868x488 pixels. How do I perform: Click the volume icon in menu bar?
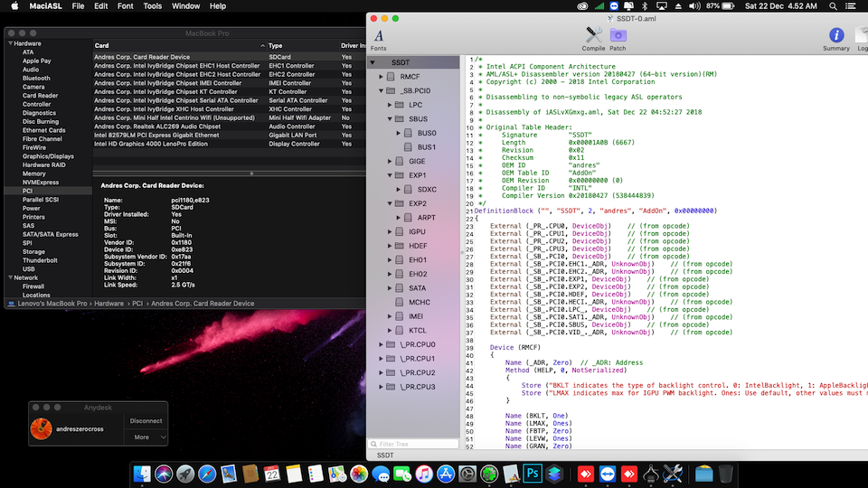[694, 6]
